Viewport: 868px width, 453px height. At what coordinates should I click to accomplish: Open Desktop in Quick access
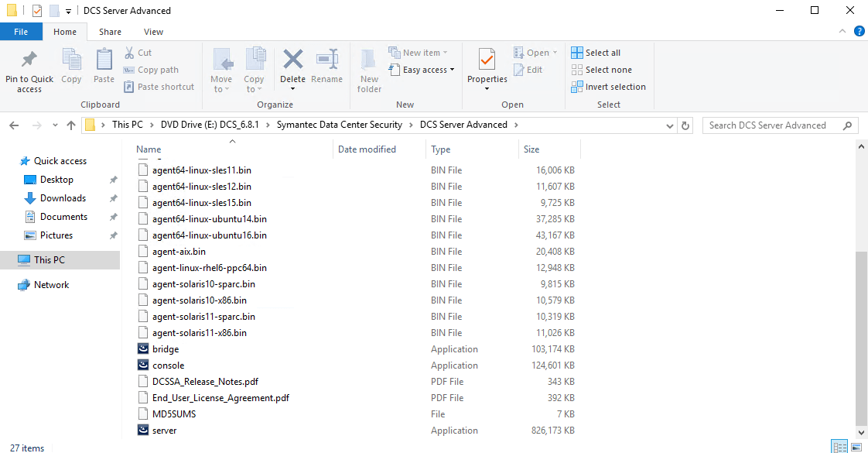click(x=56, y=180)
